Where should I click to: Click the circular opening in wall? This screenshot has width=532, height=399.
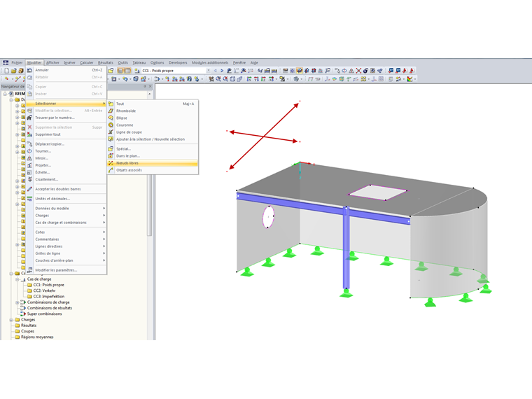268,217
